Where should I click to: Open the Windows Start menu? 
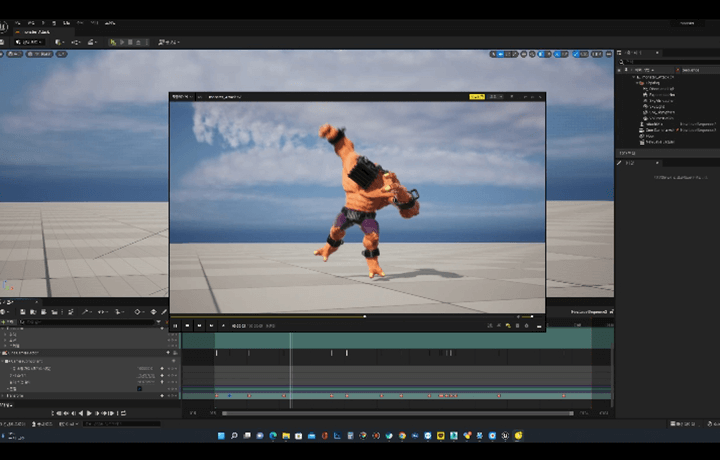point(221,436)
